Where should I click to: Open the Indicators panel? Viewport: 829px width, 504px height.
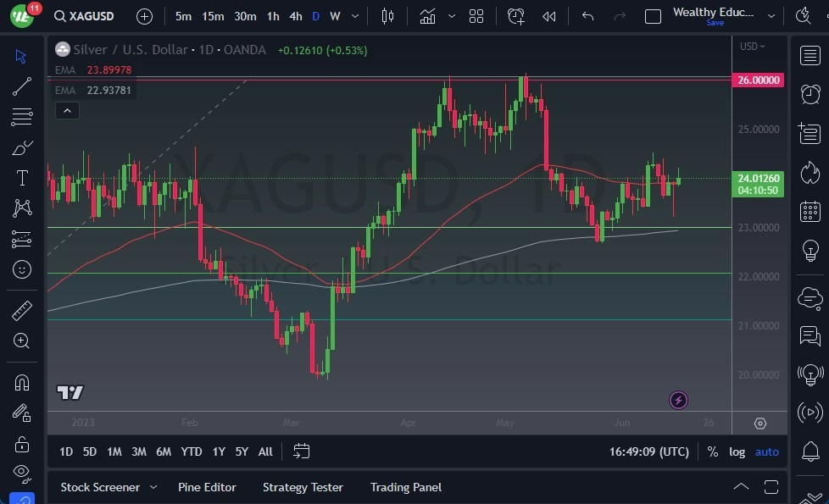pos(427,16)
